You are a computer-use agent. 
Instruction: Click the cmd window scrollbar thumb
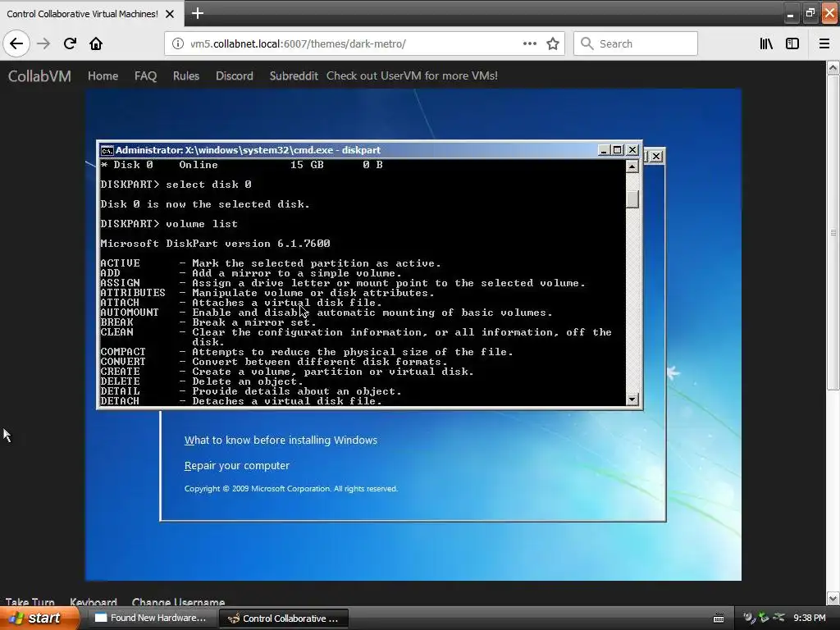pyautogui.click(x=632, y=199)
